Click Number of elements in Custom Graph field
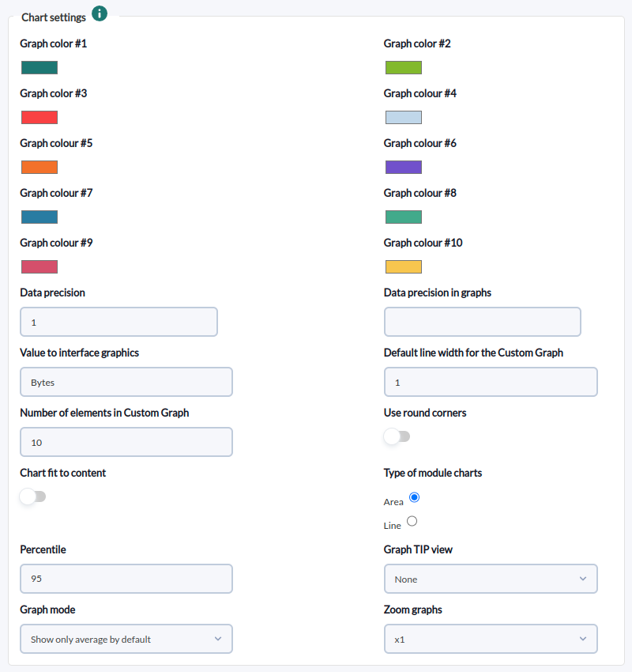632x672 pixels. (126, 442)
